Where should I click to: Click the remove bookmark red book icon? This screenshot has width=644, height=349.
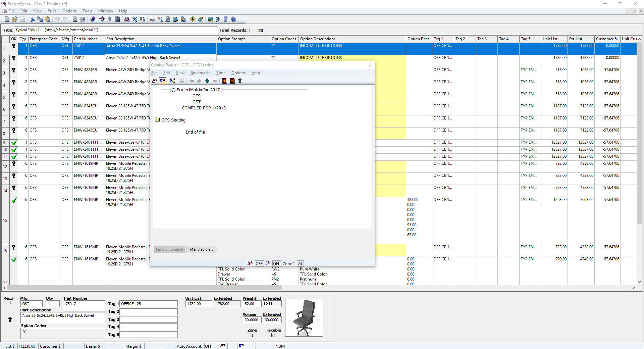point(232,81)
